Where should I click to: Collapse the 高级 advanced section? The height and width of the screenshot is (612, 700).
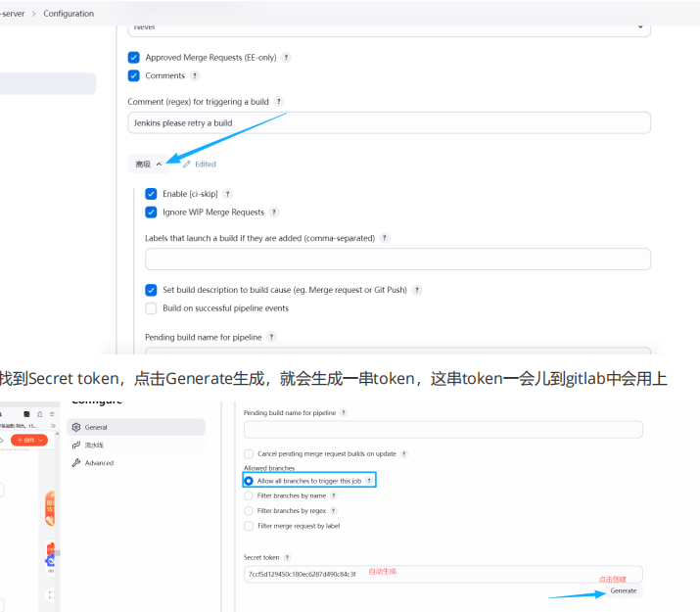[149, 165]
